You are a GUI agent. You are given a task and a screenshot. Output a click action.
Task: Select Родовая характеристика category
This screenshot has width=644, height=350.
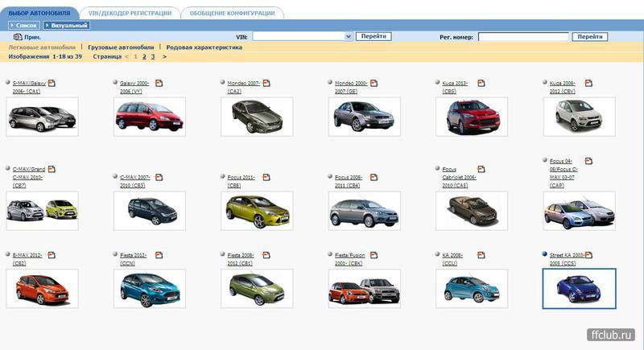point(204,47)
